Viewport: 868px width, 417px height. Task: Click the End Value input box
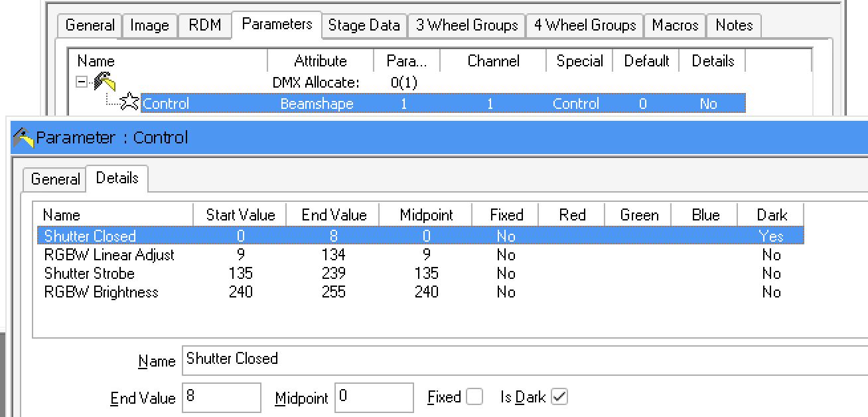[x=221, y=398]
